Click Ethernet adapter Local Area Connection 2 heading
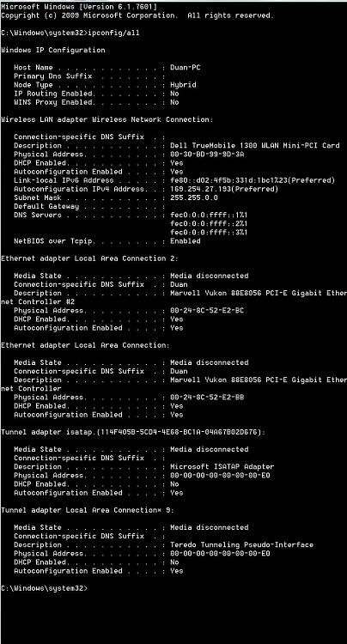The image size is (347, 644). (x=90, y=258)
